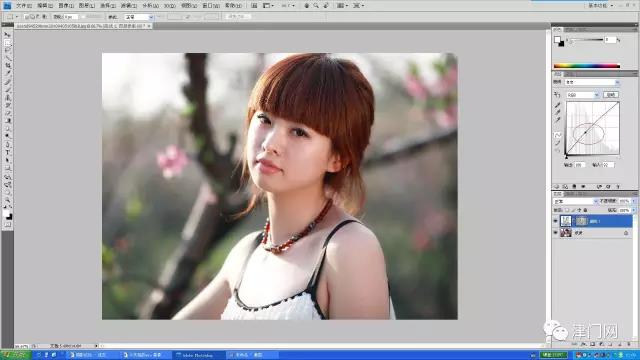Hide the Background layer eye icon
Viewport: 640px width, 360px height.
[555, 233]
